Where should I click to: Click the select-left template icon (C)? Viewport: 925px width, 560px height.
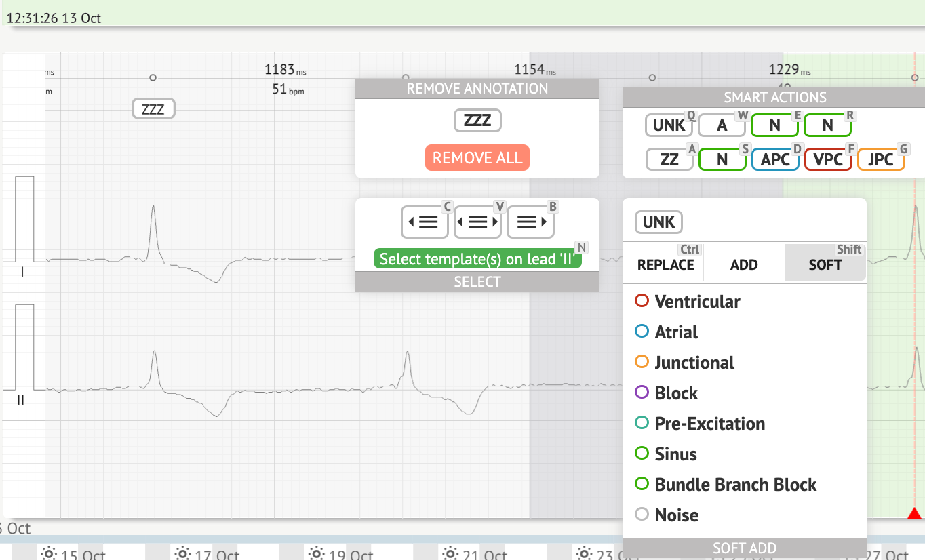425,222
